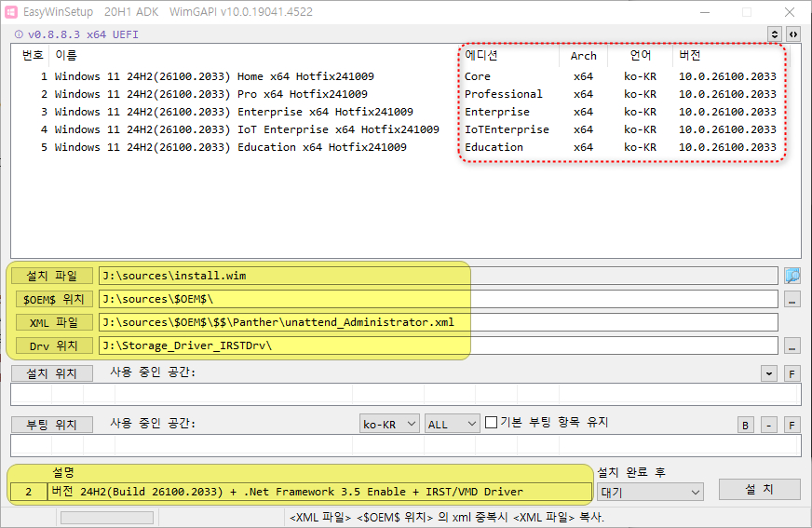Open the ko-KR language dropdown
812x528 pixels.
point(389,424)
